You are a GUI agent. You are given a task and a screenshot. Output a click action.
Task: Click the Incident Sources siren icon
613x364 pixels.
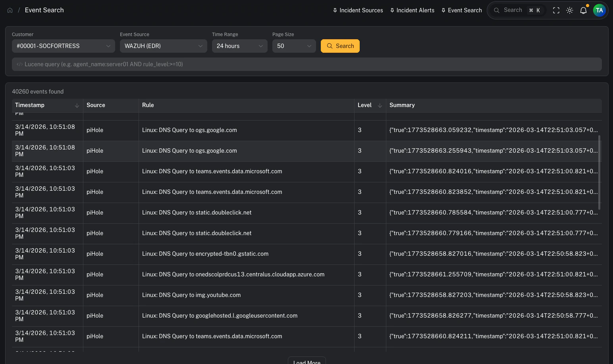[334, 10]
